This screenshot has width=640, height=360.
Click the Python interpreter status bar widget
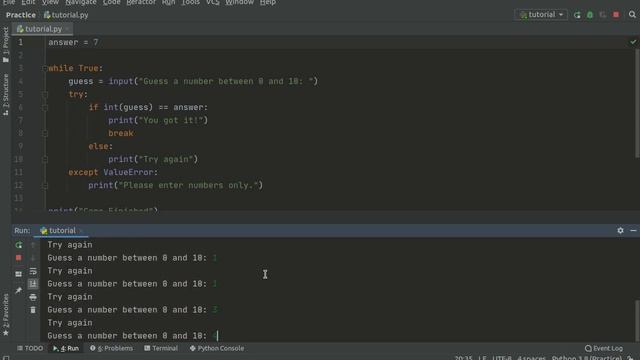[x=587, y=358]
